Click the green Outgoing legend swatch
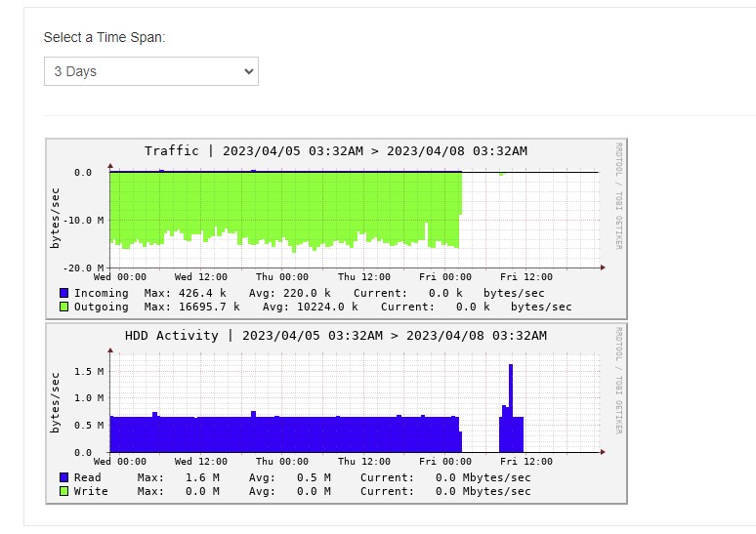The height and width of the screenshot is (534, 756). [63, 307]
